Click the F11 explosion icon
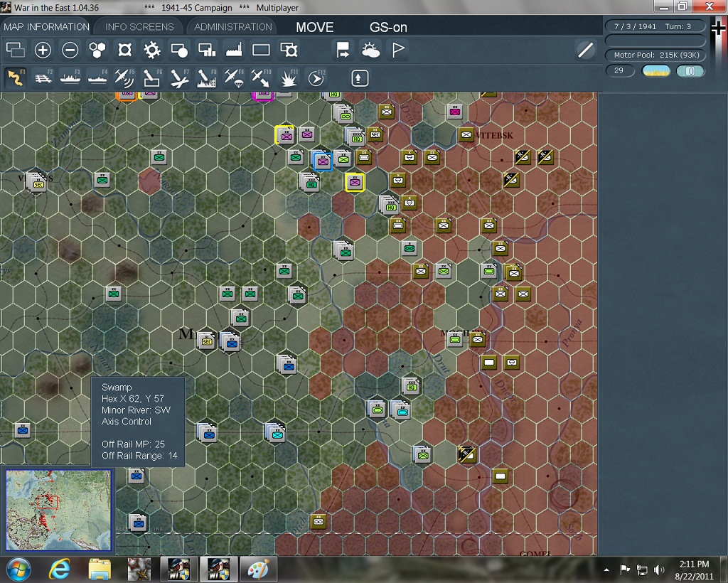The width and height of the screenshot is (728, 583). [289, 77]
